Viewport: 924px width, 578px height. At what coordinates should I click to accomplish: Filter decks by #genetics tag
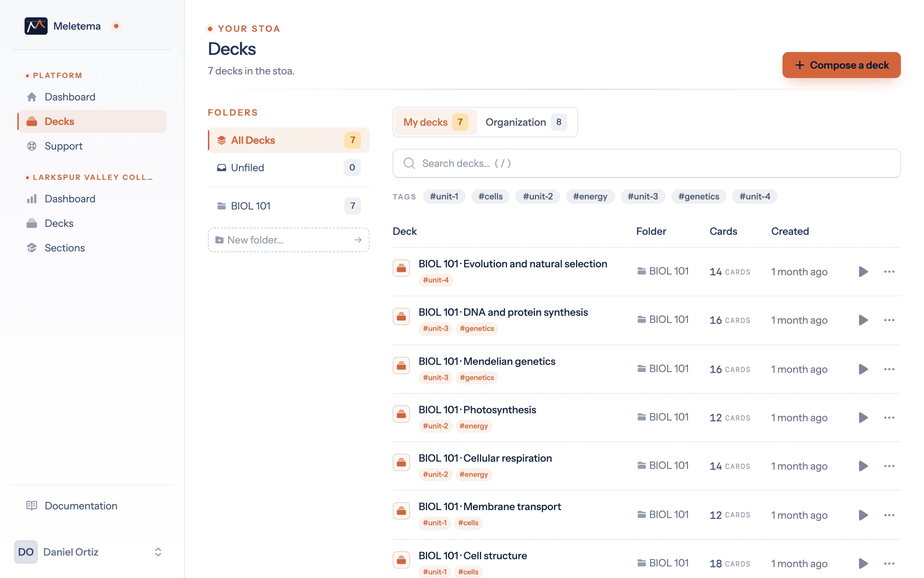pos(699,197)
